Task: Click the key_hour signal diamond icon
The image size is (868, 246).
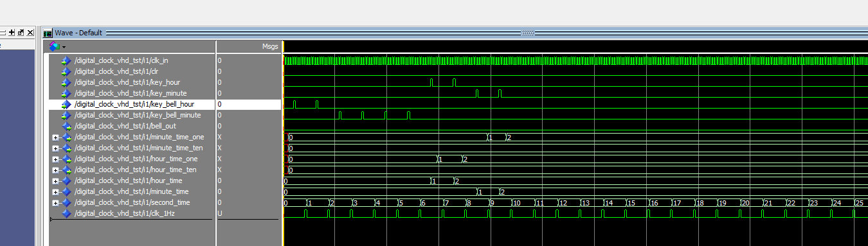Action: point(66,83)
